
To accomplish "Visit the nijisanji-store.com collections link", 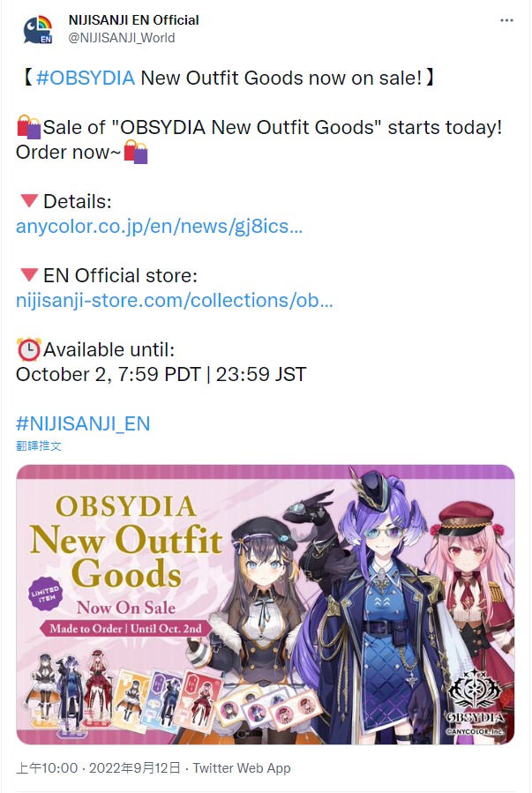I will (174, 301).
